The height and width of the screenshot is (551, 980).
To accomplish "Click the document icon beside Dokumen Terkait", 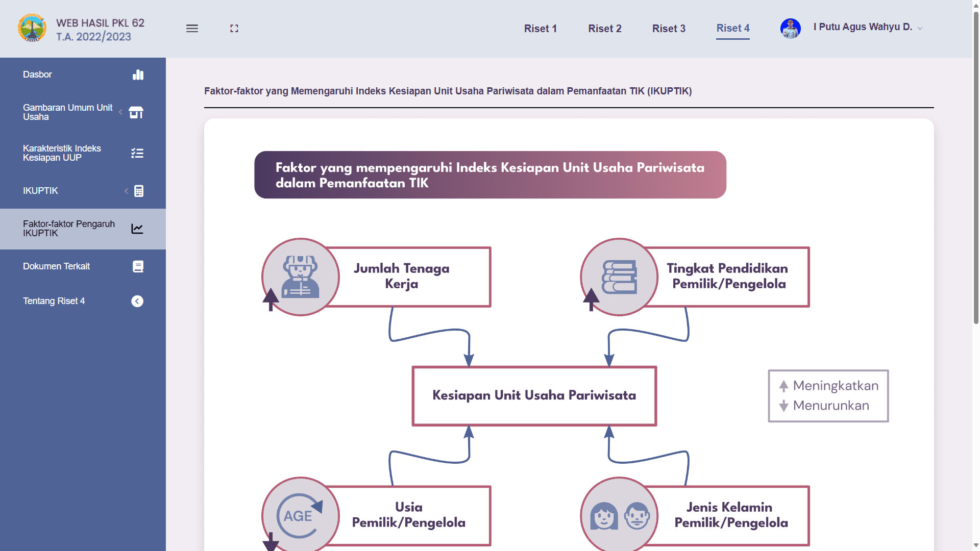I will click(x=138, y=266).
